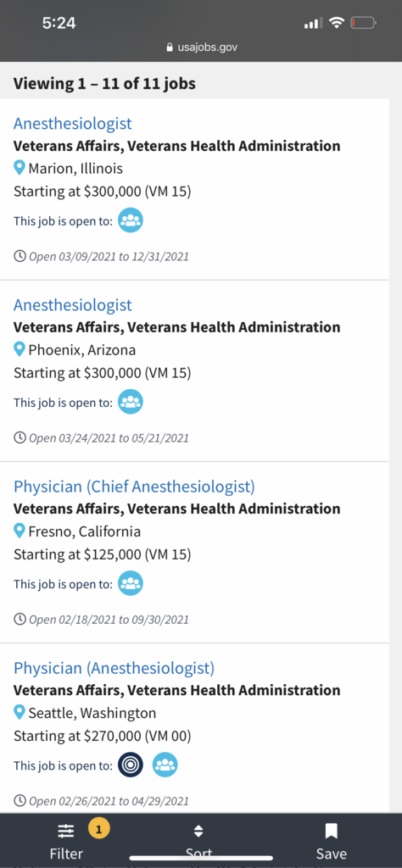Screen dimensions: 402x868
Task: Tap the dark concentric-circle icon on Seattle job
Action: point(131,765)
